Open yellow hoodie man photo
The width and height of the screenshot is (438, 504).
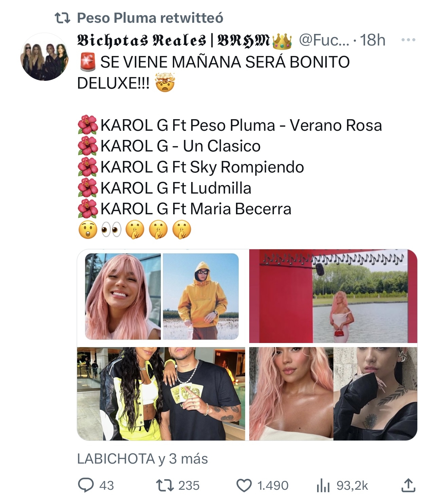201,296
